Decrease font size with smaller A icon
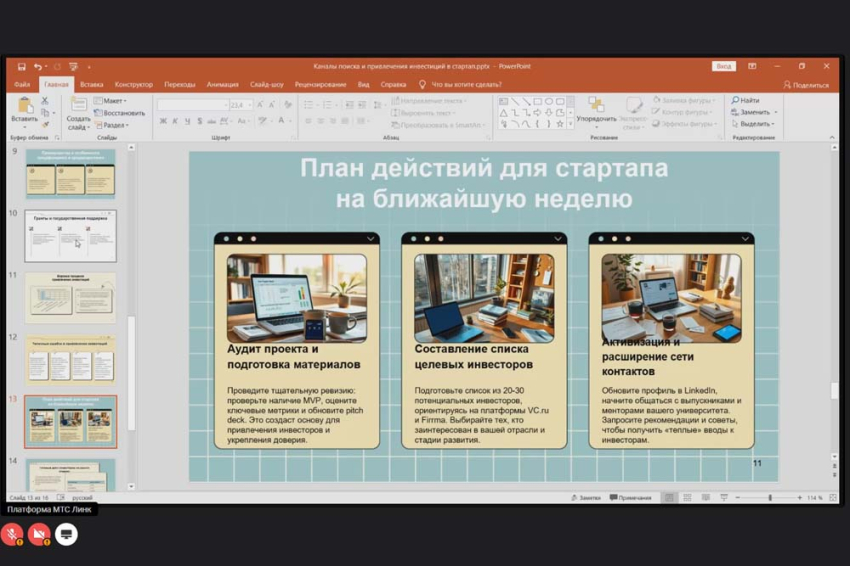Viewport: 850px width, 566px height. [272, 105]
